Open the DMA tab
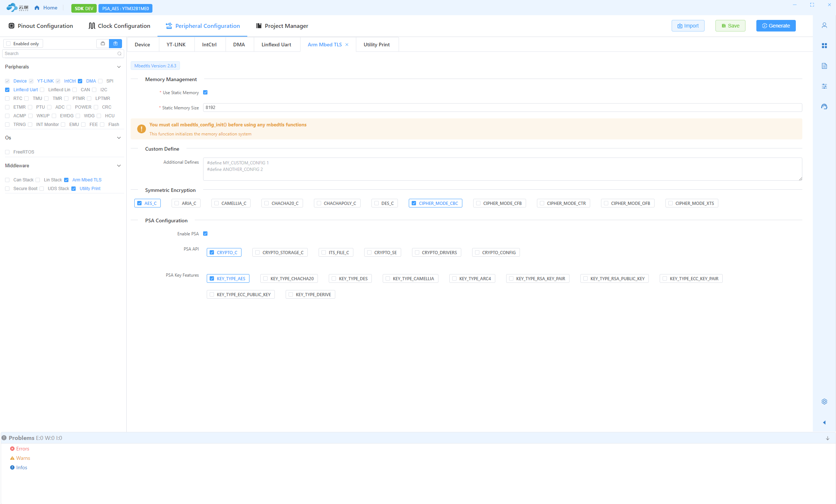This screenshot has height=504, width=836. pos(239,45)
